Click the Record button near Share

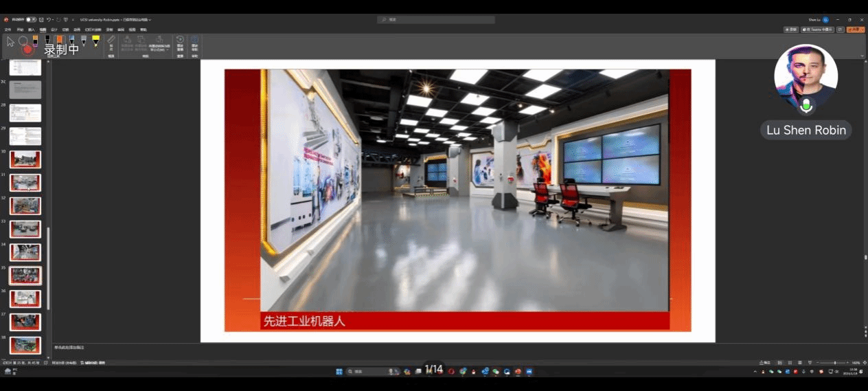pyautogui.click(x=791, y=30)
